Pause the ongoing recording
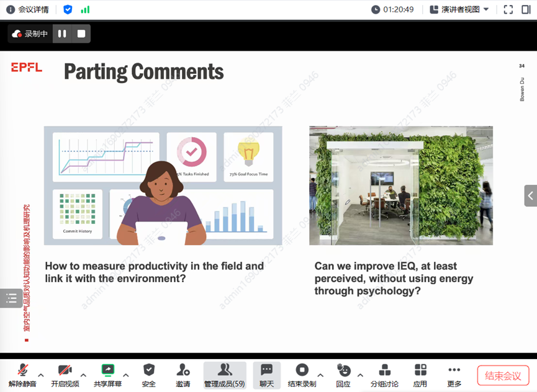 (x=62, y=33)
